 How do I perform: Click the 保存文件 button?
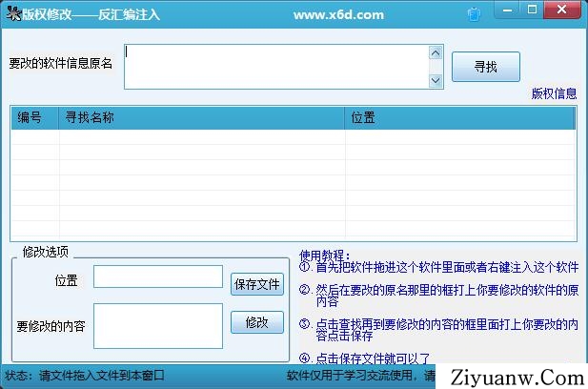click(257, 284)
